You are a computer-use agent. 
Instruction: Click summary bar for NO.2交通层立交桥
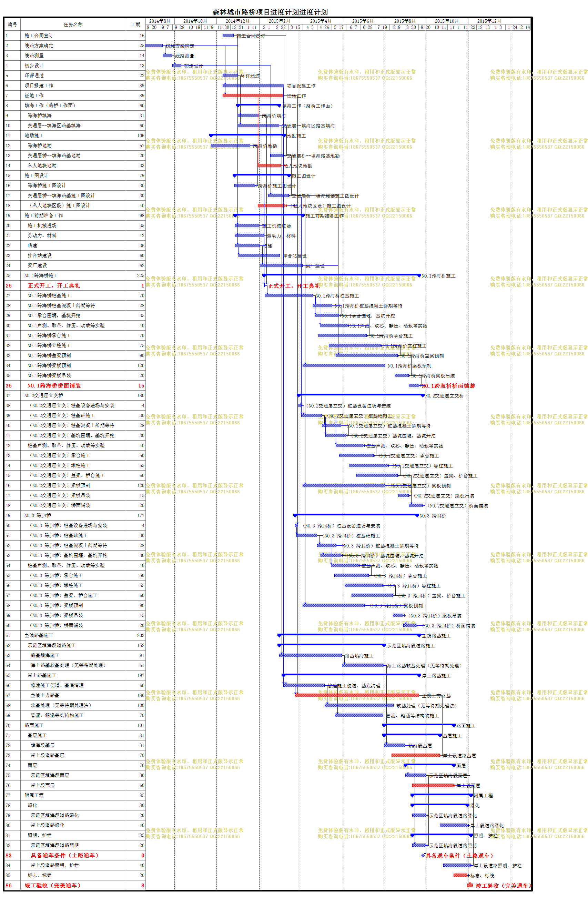pyautogui.click(x=361, y=395)
